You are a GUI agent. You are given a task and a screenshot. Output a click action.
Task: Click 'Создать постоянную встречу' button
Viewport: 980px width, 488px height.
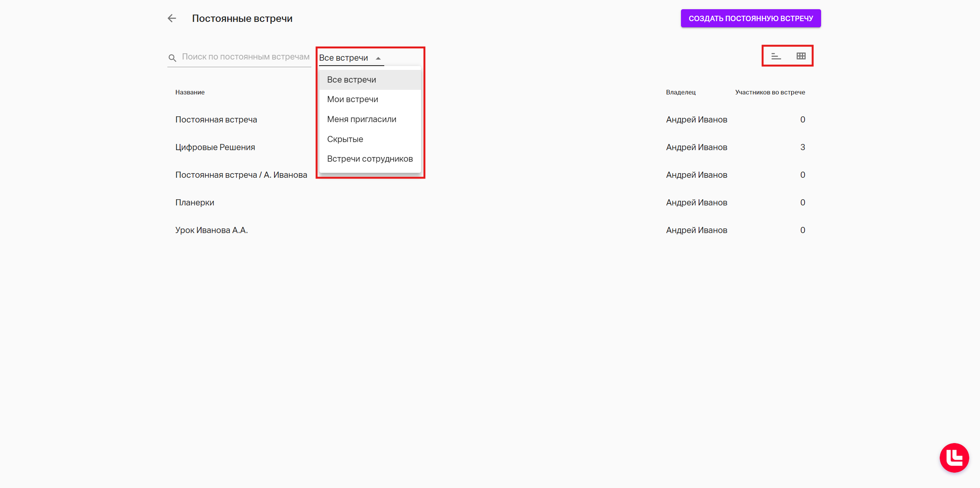[750, 18]
